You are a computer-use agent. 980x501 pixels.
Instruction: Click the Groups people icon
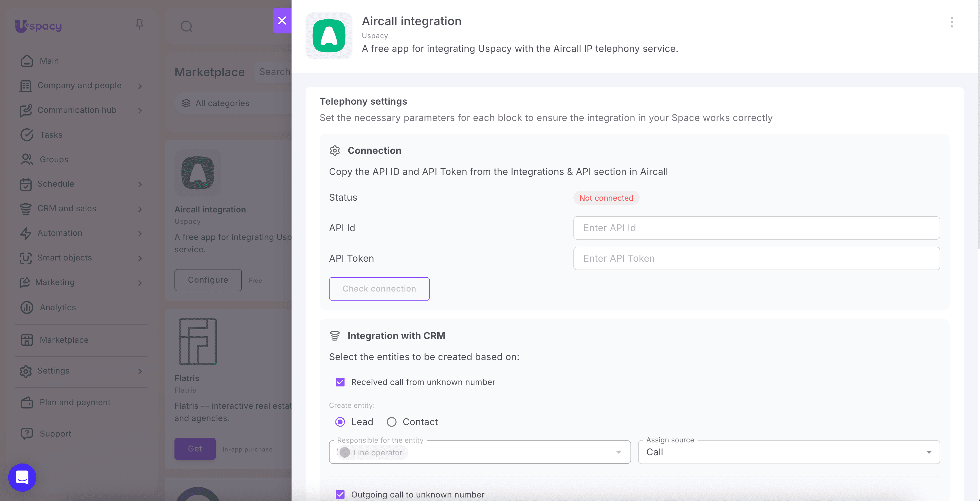pos(27,159)
